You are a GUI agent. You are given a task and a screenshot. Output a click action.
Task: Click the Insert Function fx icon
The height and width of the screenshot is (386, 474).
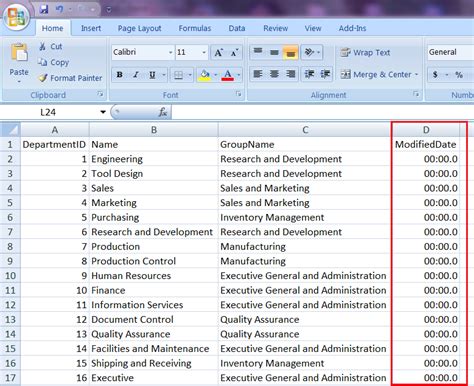[x=163, y=112]
